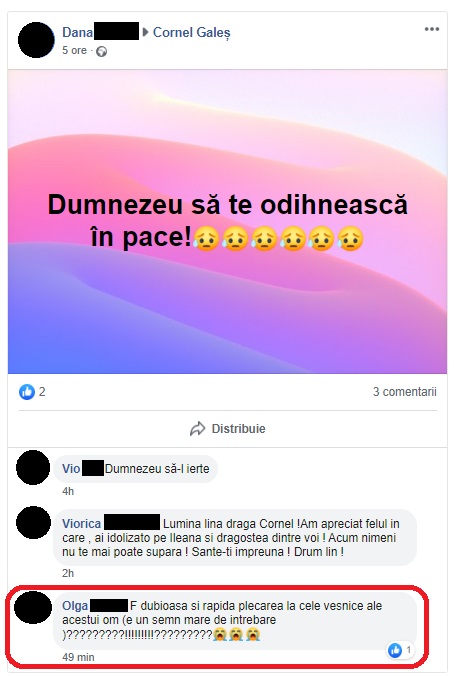Click Olga's commenter avatar
Viewport: 457px width, 676px height.
(33, 607)
